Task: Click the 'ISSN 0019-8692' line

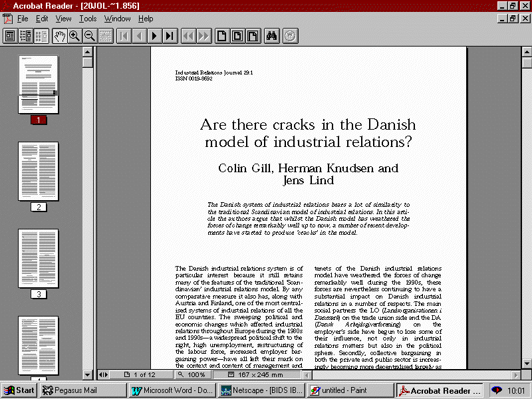Action: point(194,78)
